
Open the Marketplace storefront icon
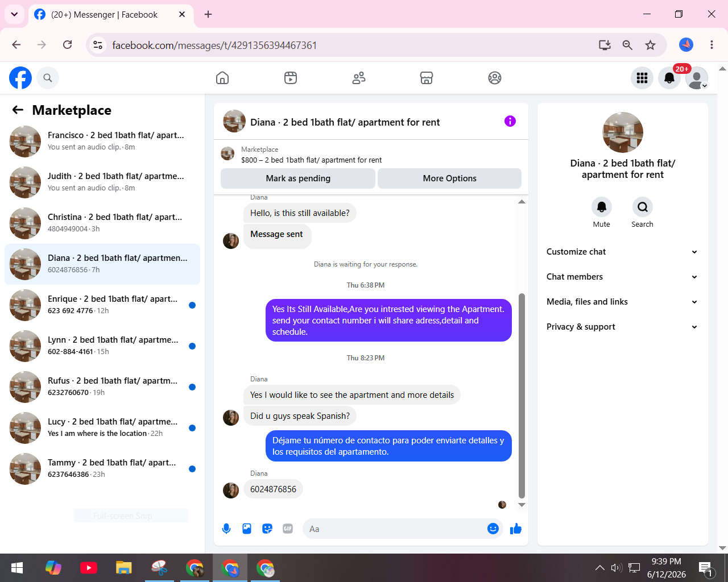427,78
